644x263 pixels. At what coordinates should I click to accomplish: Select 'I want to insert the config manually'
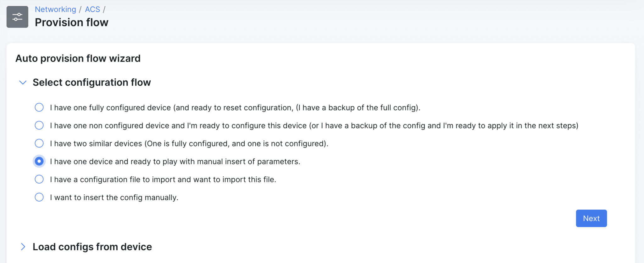point(39,197)
